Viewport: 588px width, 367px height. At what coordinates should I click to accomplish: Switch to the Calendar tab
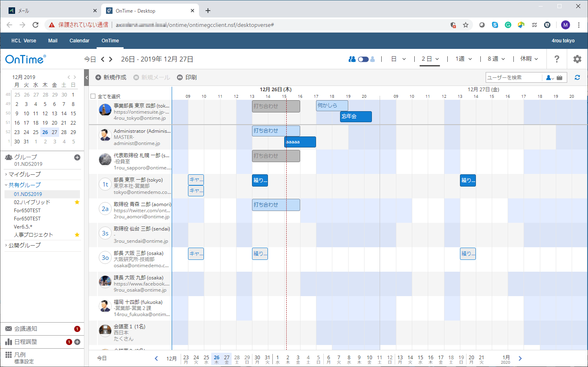tap(79, 41)
